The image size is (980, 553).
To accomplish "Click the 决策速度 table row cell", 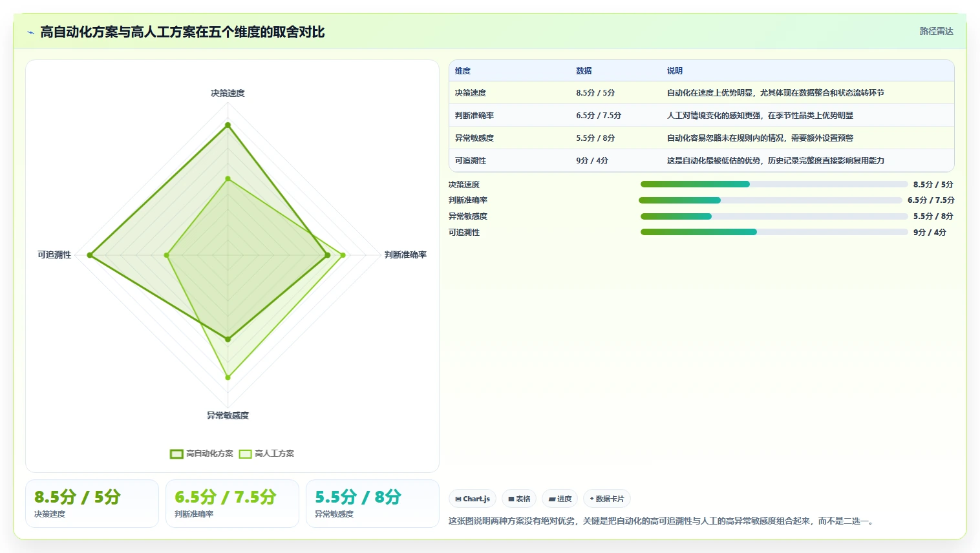I will (x=471, y=93).
